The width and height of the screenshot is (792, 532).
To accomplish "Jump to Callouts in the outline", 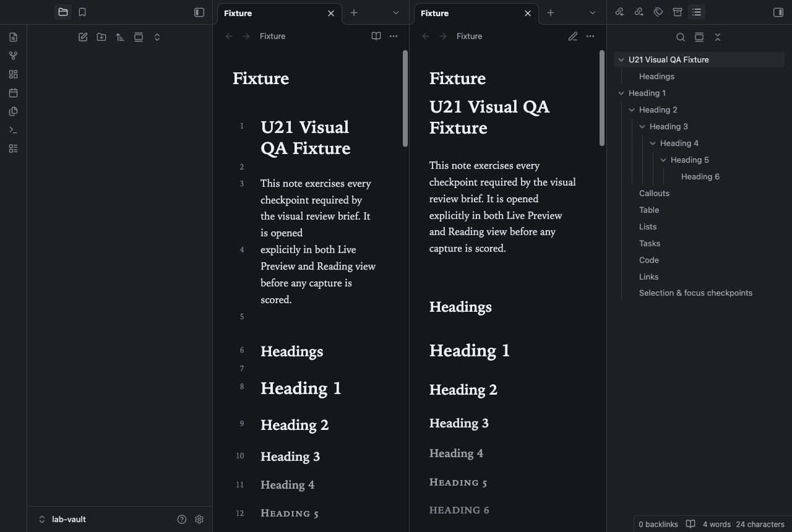I will click(x=654, y=193).
